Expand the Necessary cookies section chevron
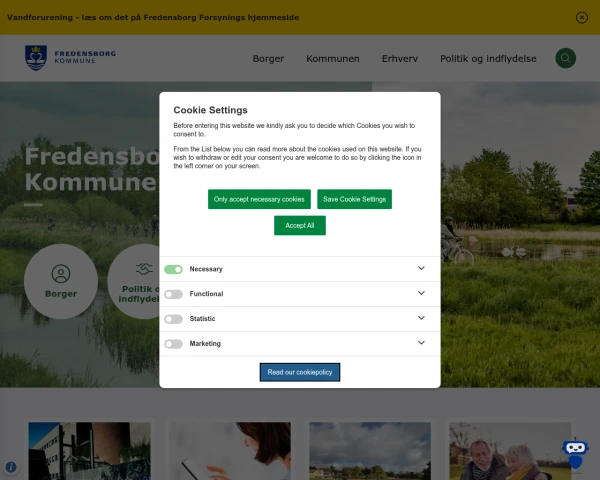Image resolution: width=600 pixels, height=480 pixels. coord(421,269)
